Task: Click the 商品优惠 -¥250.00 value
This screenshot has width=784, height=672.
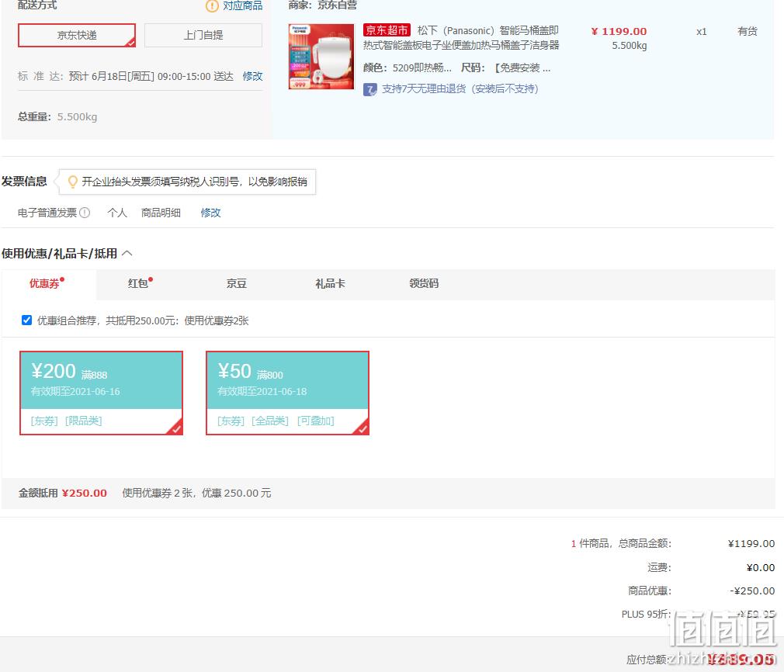Action: coord(752,591)
